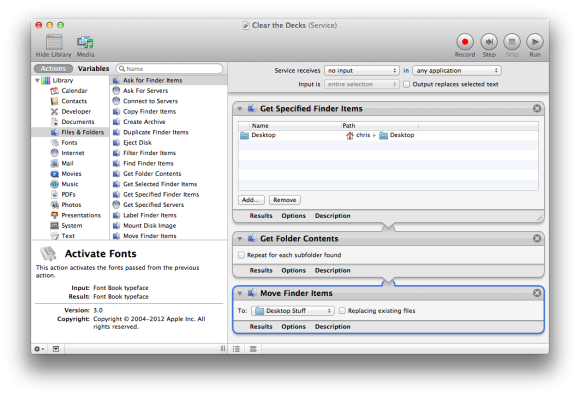Switch to the Variables tab
Viewport: 580px width, 397px height.
point(94,68)
